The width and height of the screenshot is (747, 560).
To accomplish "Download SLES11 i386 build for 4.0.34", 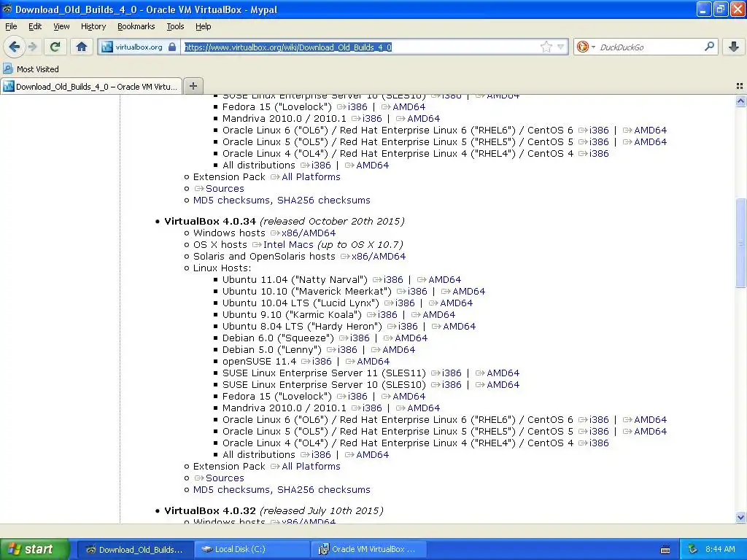I will (x=451, y=373).
